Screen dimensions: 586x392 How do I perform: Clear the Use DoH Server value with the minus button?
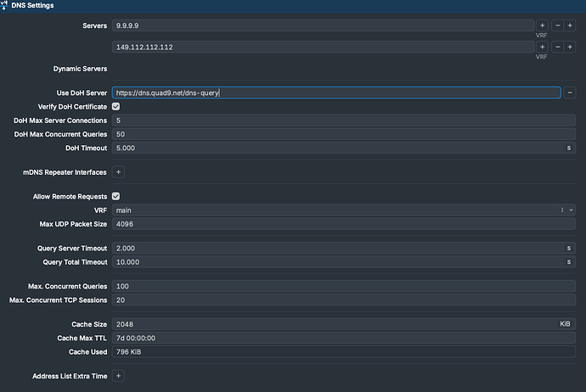[570, 92]
